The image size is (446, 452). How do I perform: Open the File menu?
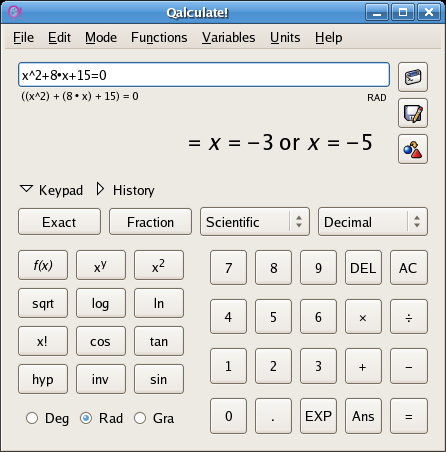[23, 37]
